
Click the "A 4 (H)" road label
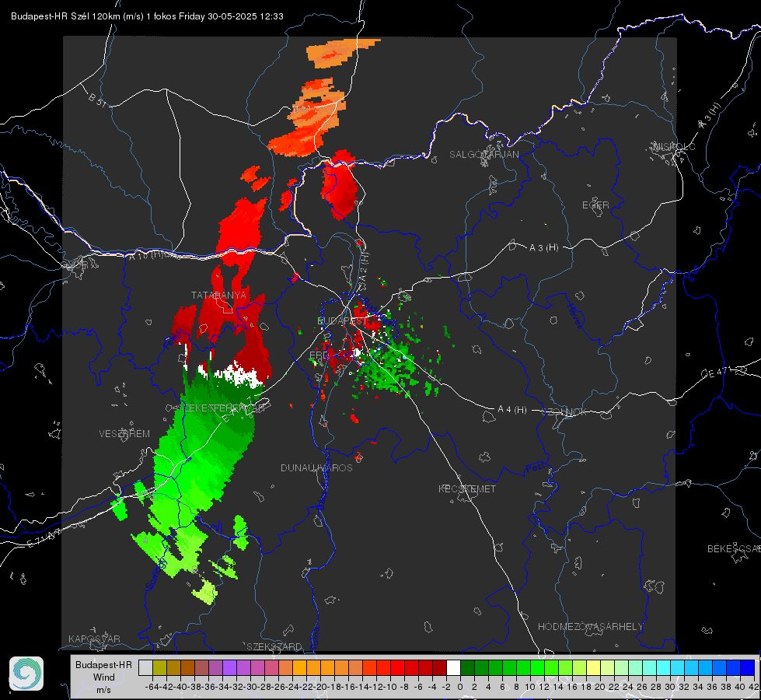point(512,410)
